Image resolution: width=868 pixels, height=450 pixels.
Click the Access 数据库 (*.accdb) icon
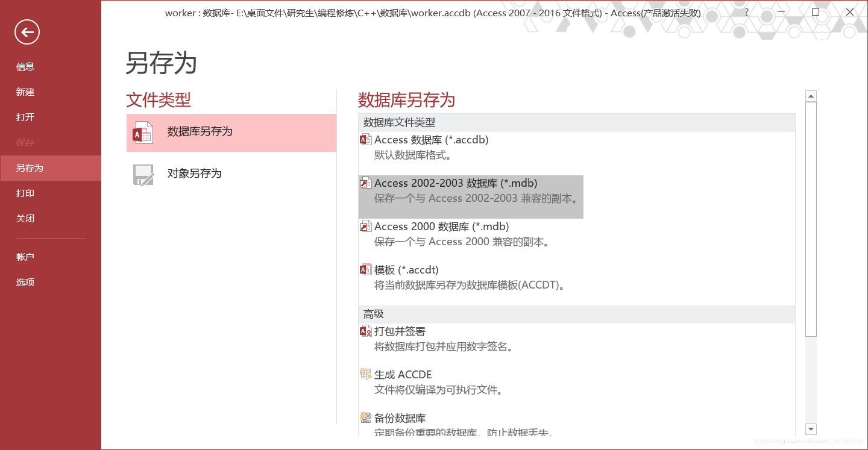(365, 140)
